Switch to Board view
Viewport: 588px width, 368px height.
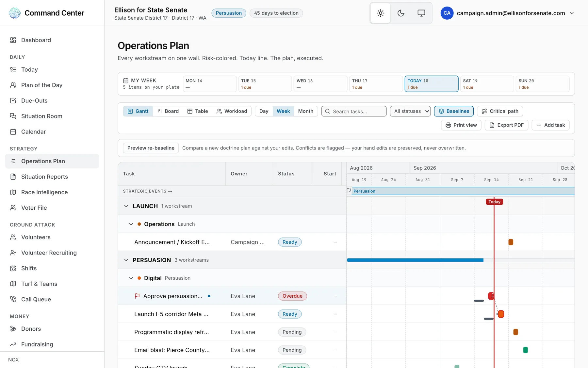168,111
